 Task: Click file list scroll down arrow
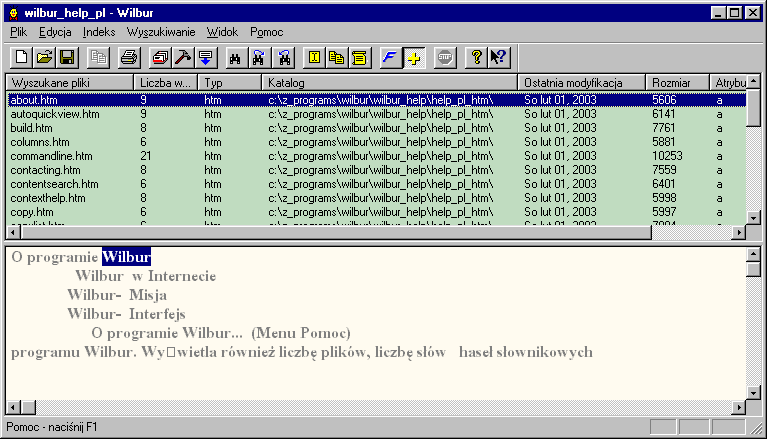click(753, 218)
